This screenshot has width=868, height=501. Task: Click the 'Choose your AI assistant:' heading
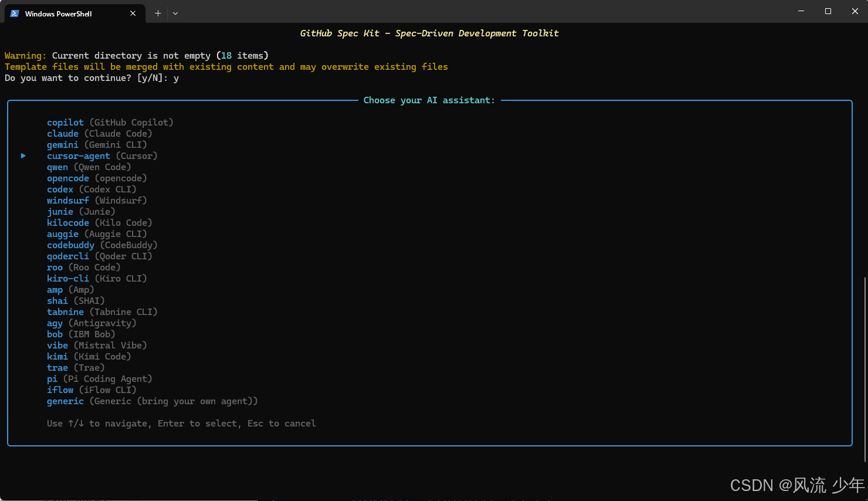(x=429, y=100)
